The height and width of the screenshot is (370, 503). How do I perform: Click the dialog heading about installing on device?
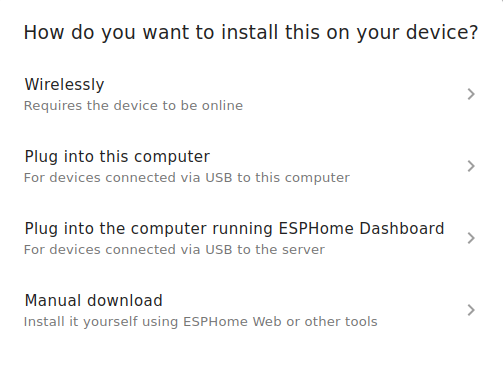[251, 33]
